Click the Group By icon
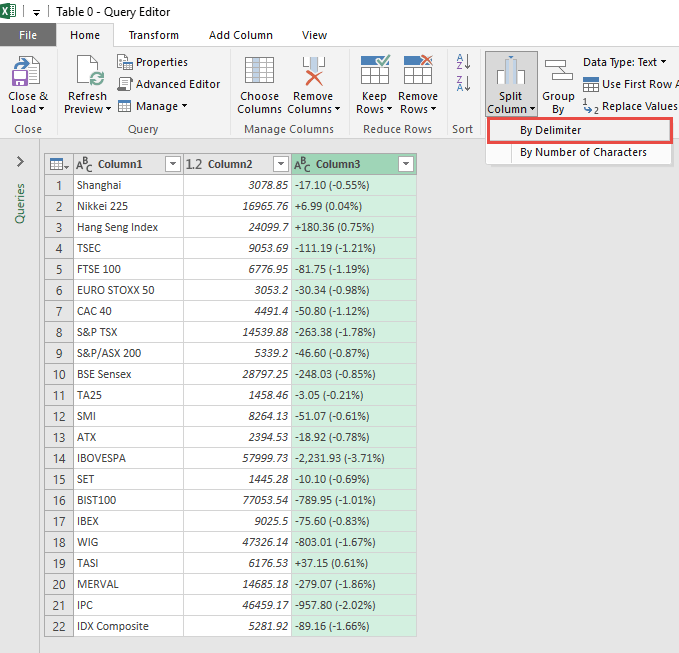The height and width of the screenshot is (653, 679). (558, 71)
